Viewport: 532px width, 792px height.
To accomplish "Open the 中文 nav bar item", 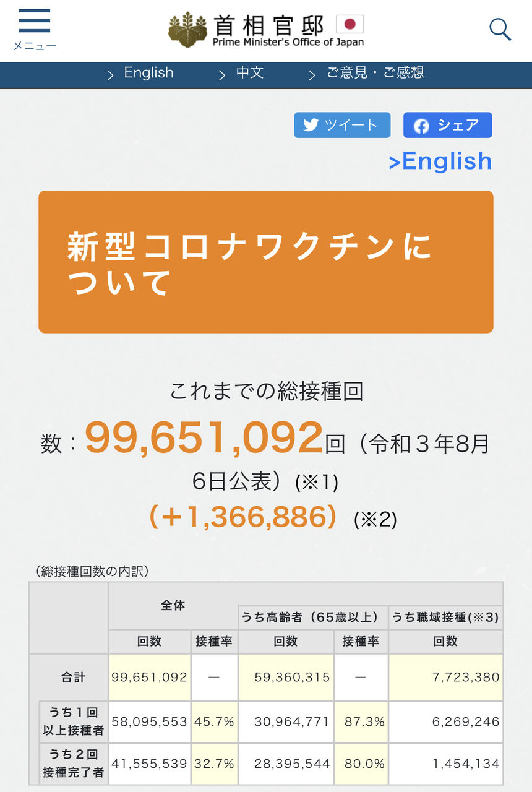I will click(250, 73).
